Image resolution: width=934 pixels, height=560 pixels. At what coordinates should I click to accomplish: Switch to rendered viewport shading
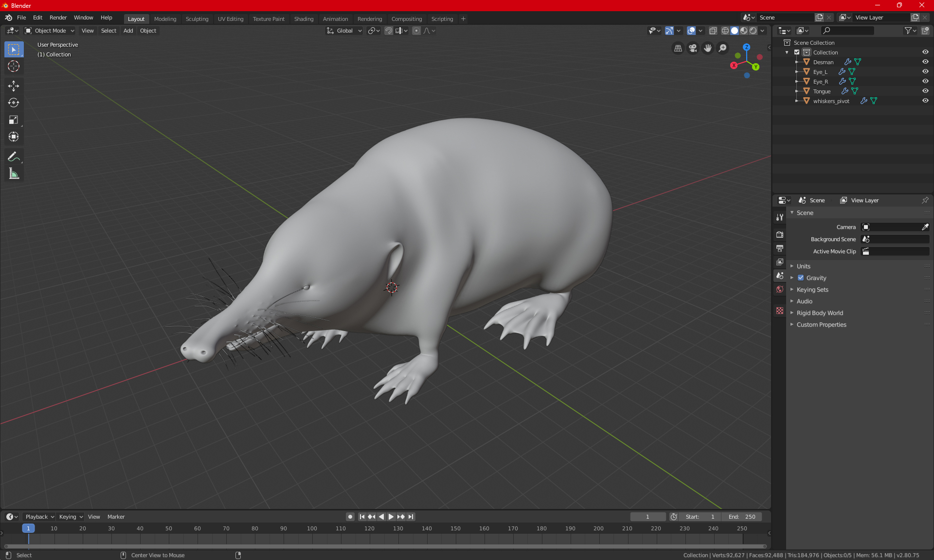(x=753, y=31)
